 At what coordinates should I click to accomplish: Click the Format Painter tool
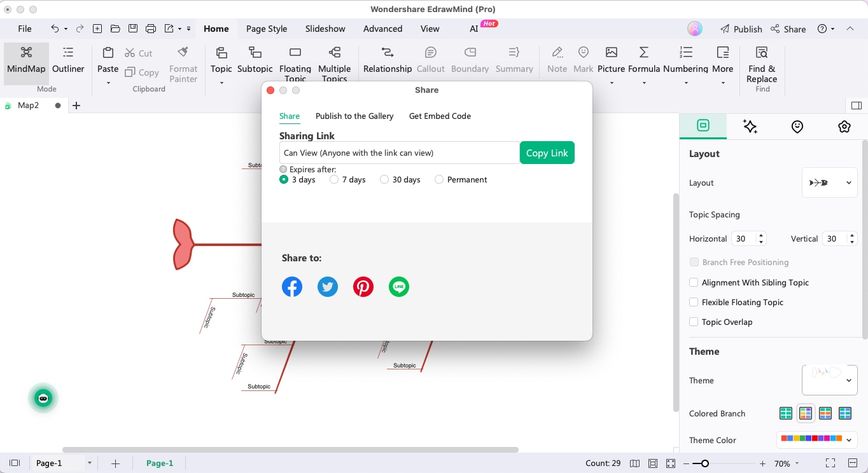[183, 64]
